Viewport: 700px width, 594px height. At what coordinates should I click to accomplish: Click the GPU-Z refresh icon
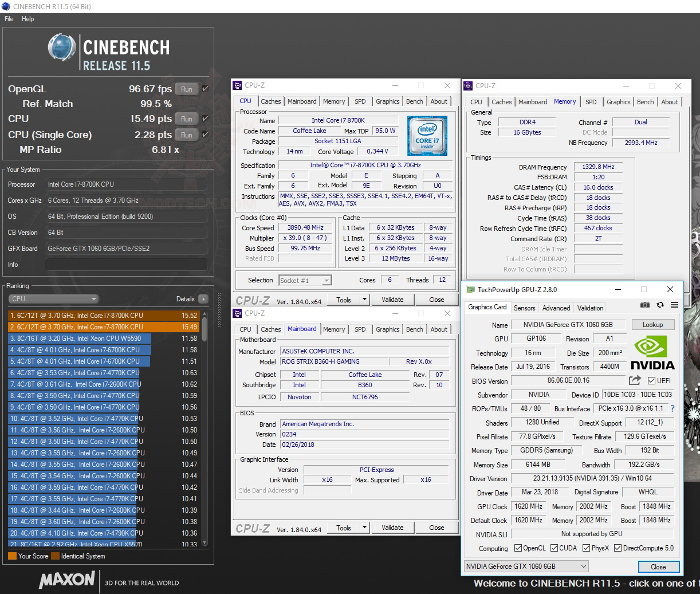click(x=660, y=305)
